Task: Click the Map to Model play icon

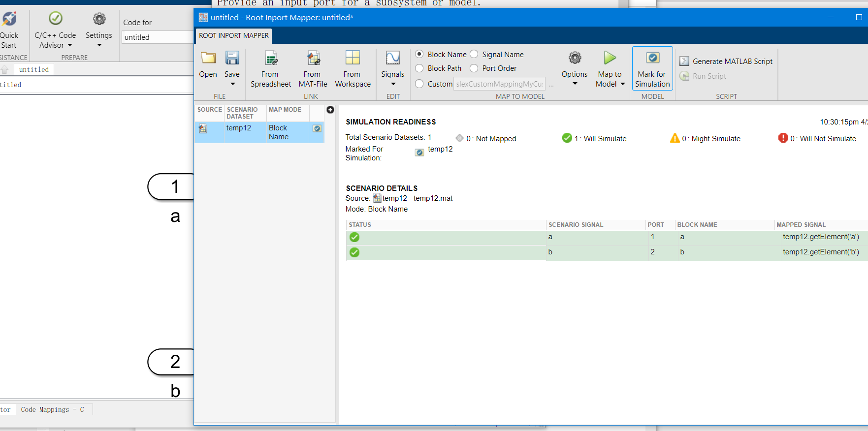Action: 610,58
